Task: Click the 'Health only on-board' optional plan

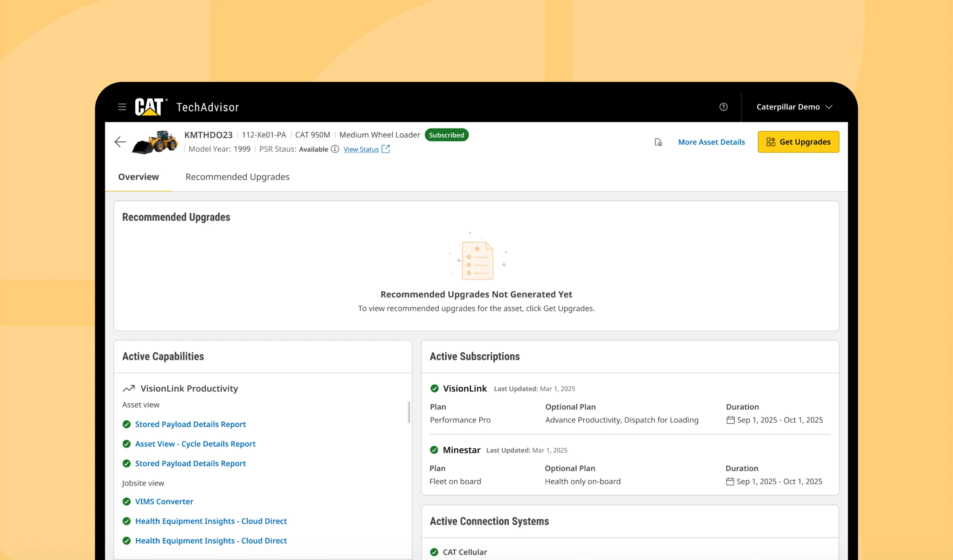Action: [583, 481]
